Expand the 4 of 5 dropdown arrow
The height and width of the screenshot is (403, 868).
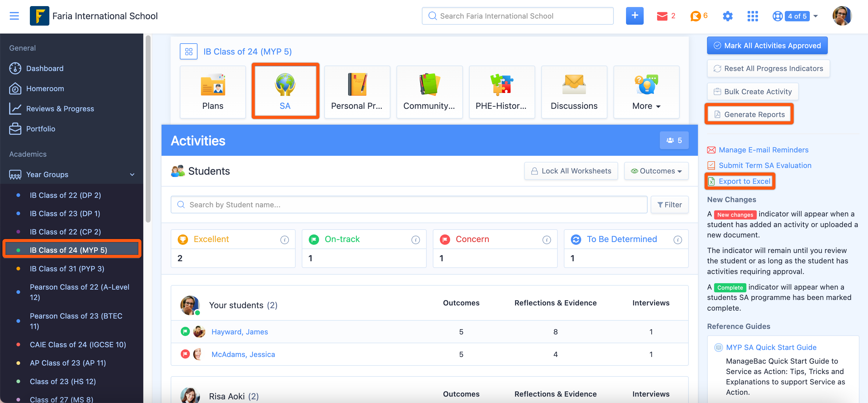(816, 16)
